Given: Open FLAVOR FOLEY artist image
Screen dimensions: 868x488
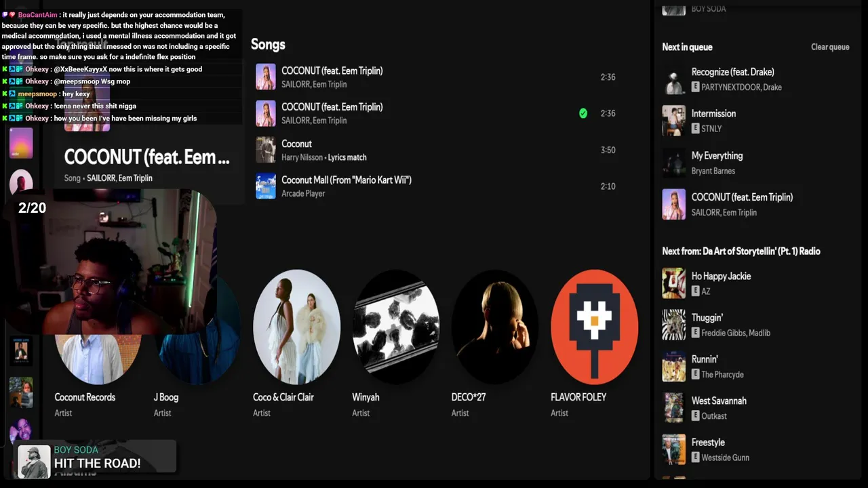Looking at the screenshot, I should 594,327.
